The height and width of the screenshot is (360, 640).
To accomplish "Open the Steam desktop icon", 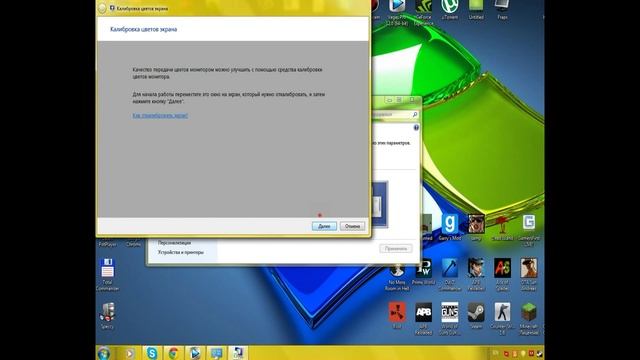I will (x=476, y=315).
